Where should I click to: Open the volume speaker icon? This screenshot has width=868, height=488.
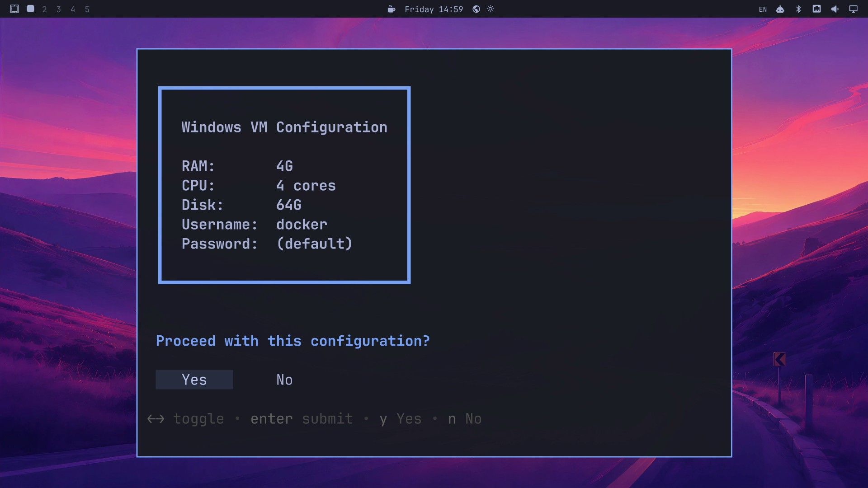click(835, 9)
